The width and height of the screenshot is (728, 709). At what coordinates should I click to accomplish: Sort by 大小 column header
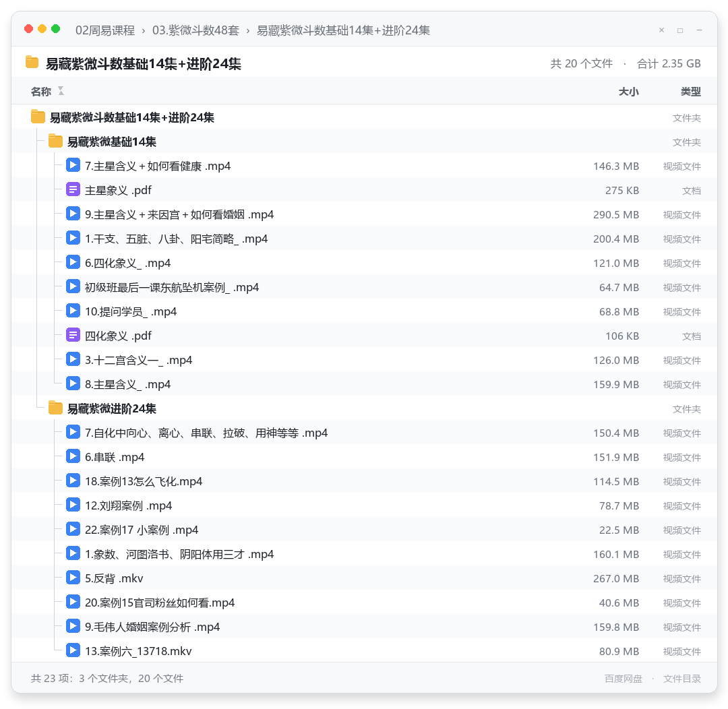coord(629,92)
